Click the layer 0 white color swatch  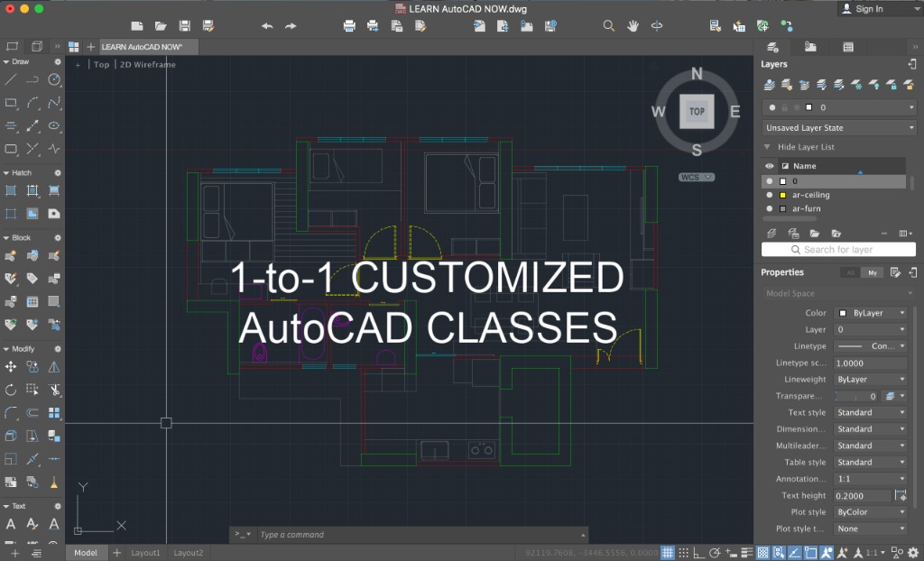(783, 181)
